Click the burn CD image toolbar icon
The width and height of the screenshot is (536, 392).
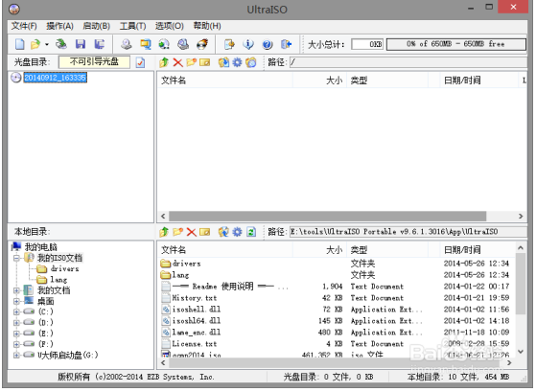pos(202,44)
